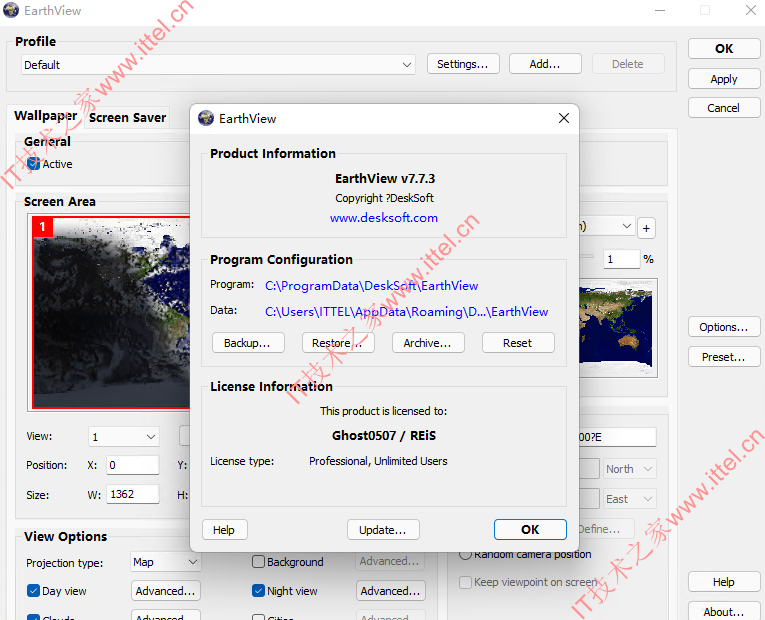Open the View number dropdown
This screenshot has width=765, height=620.
pos(124,437)
